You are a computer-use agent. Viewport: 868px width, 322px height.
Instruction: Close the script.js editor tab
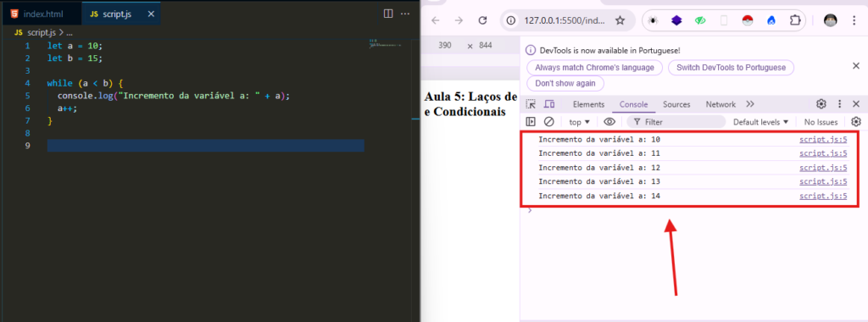[x=151, y=14]
